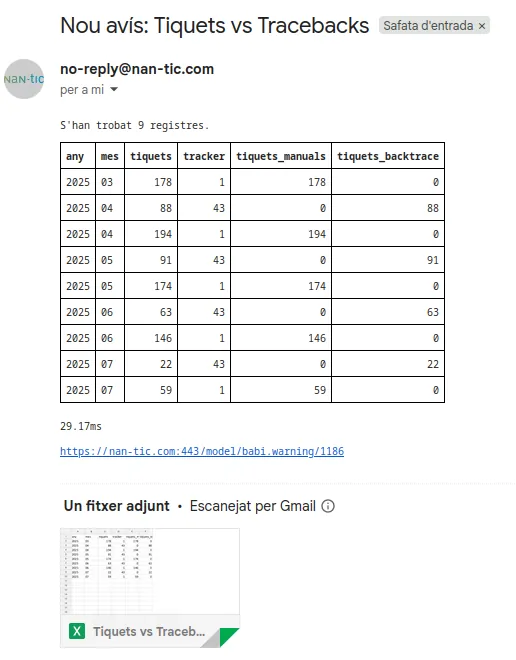Click the attachment filename label
Viewport: 516px width, 660px height.
(x=149, y=631)
